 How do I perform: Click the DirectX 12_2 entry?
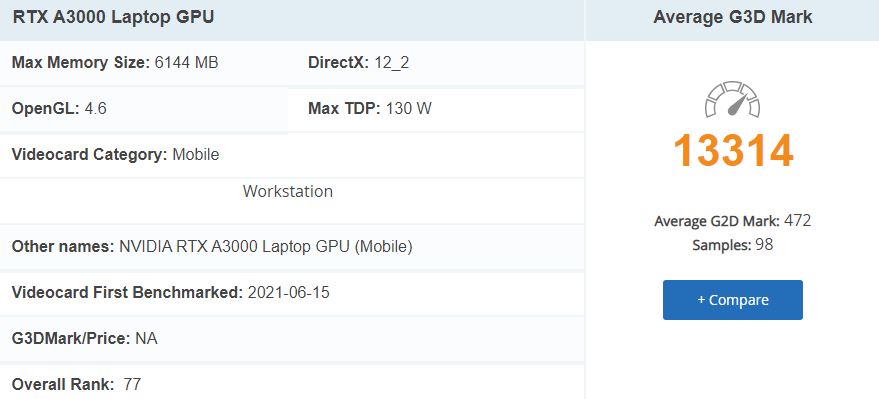pyautogui.click(x=359, y=62)
